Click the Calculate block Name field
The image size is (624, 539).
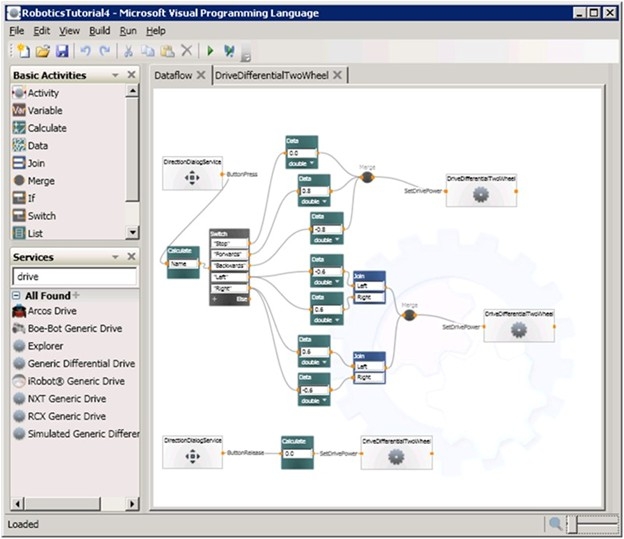(183, 264)
